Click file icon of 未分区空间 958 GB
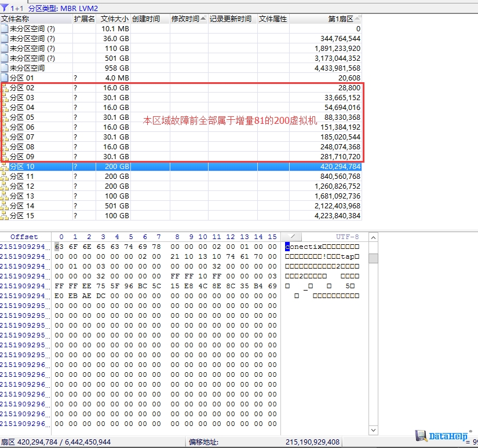The width and height of the screenshot is (478, 448). [x=4, y=68]
